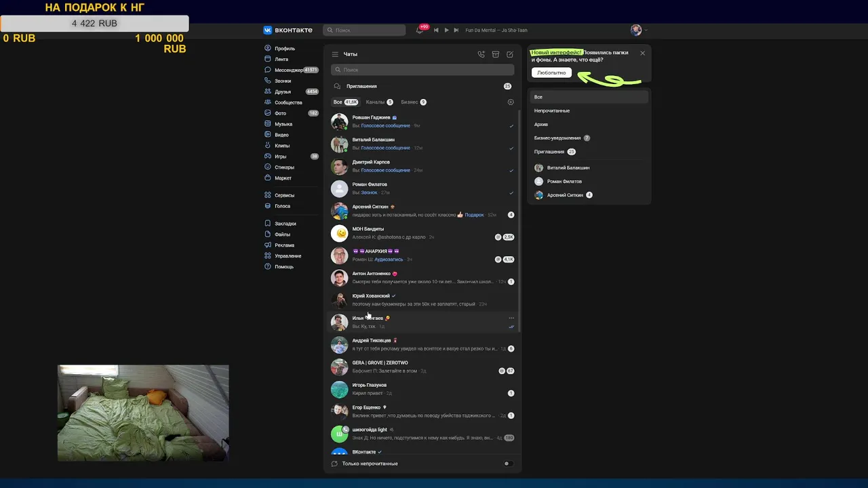Open more options on Илья Мэддисон chat row

[511, 318]
